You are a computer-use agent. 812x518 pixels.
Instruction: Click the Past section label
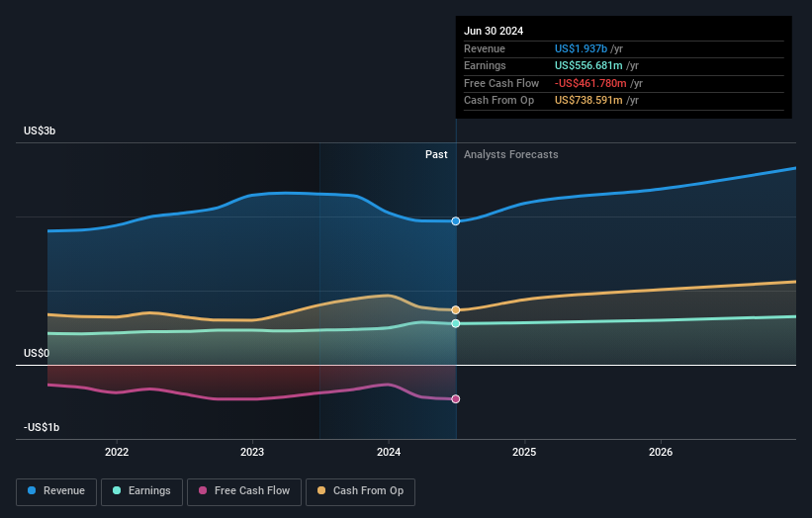[x=436, y=154]
